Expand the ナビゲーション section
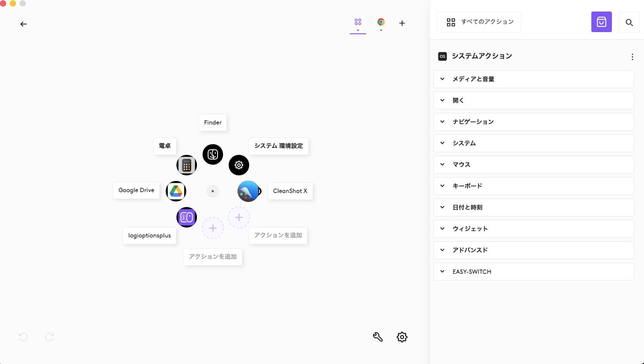Viewport: 644px width, 364px height. coord(534,122)
